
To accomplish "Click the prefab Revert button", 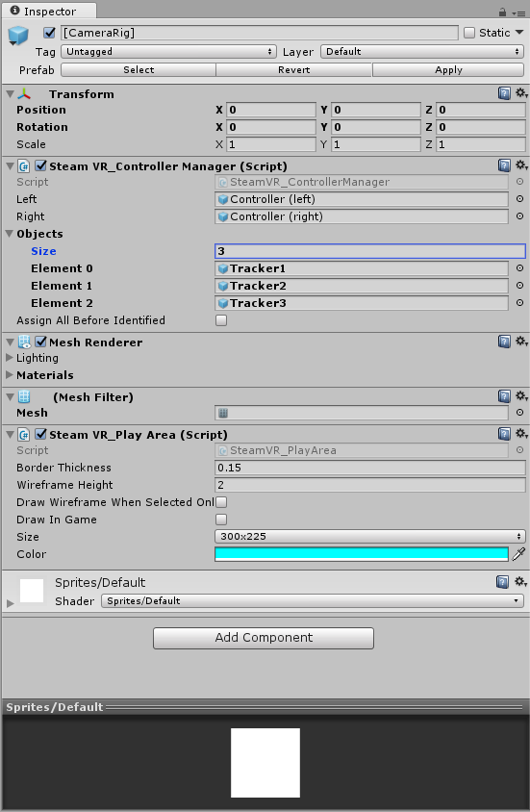I will [294, 70].
